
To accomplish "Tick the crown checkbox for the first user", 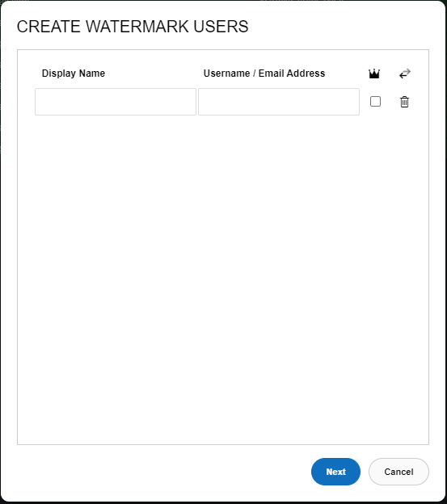I will point(375,102).
